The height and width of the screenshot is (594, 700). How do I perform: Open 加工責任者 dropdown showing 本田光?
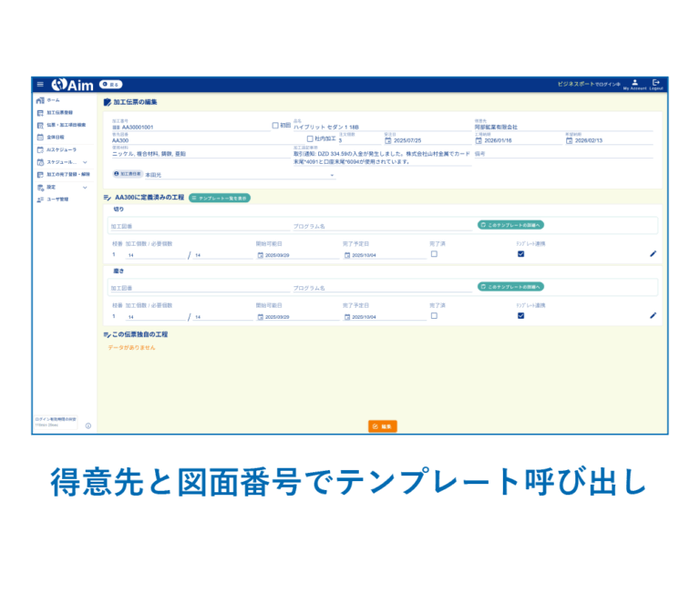(x=239, y=174)
